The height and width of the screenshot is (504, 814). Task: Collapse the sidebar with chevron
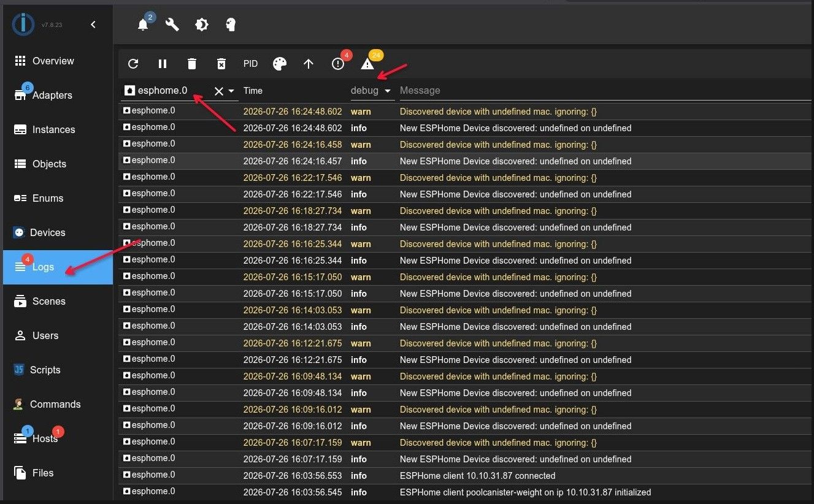click(x=93, y=25)
